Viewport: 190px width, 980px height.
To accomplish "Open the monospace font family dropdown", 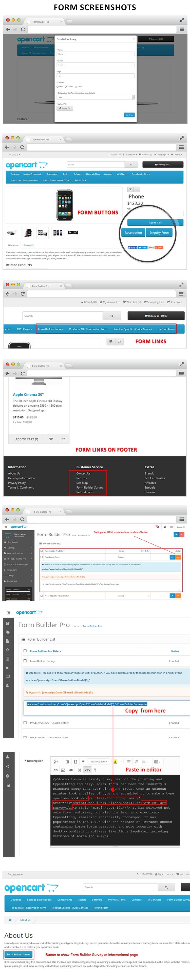I will [x=98, y=762].
